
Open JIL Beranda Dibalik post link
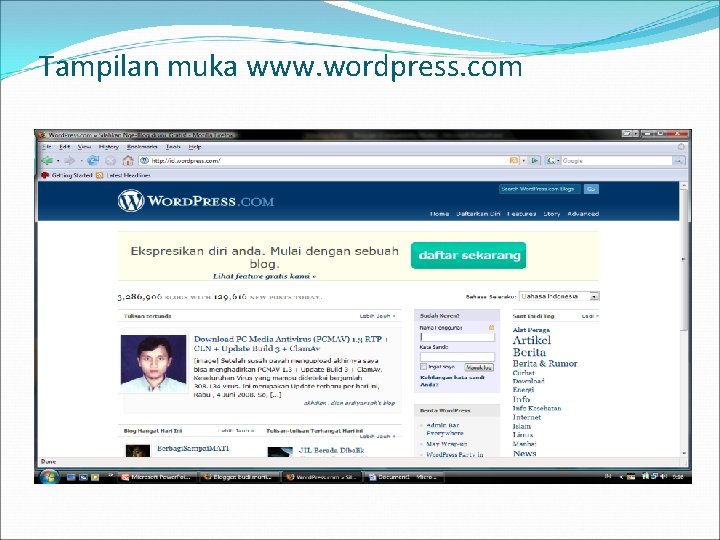(x=331, y=450)
